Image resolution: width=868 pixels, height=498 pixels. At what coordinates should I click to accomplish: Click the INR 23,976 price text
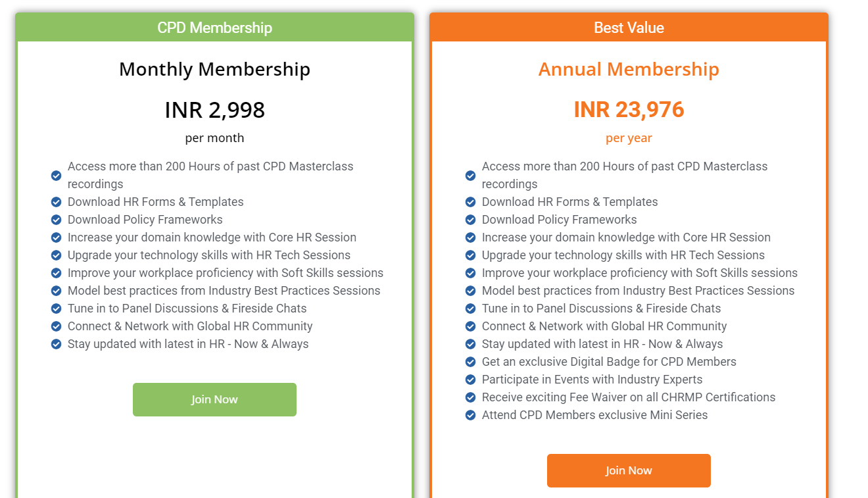point(629,109)
